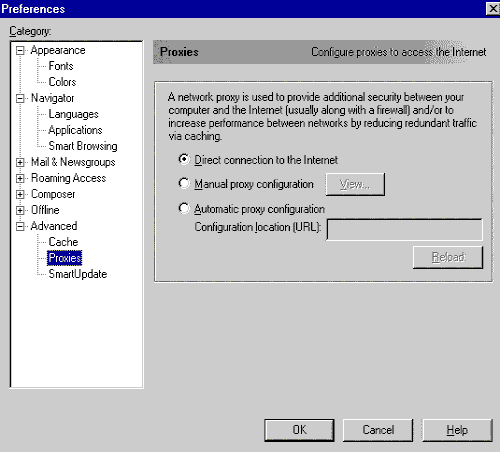Select the Cache category
The width and height of the screenshot is (500, 452).
pos(63,242)
